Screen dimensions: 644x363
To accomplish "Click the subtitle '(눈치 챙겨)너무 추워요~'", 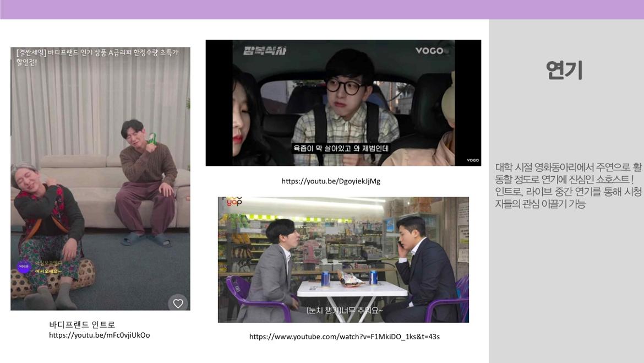I will [x=345, y=310].
